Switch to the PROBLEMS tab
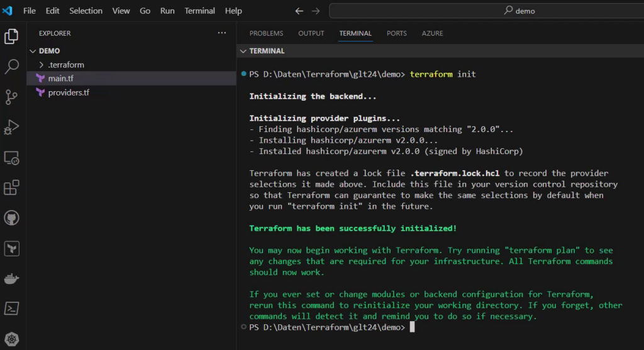The width and height of the screenshot is (644, 350). [266, 33]
